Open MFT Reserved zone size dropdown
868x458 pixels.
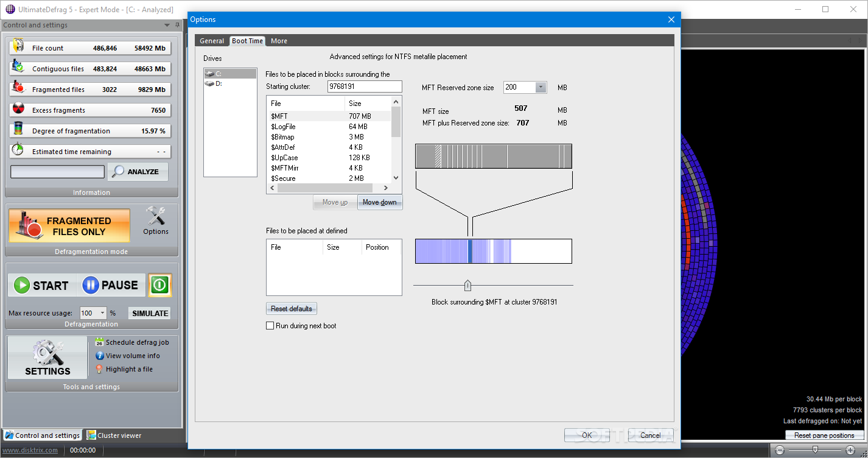[x=541, y=87]
